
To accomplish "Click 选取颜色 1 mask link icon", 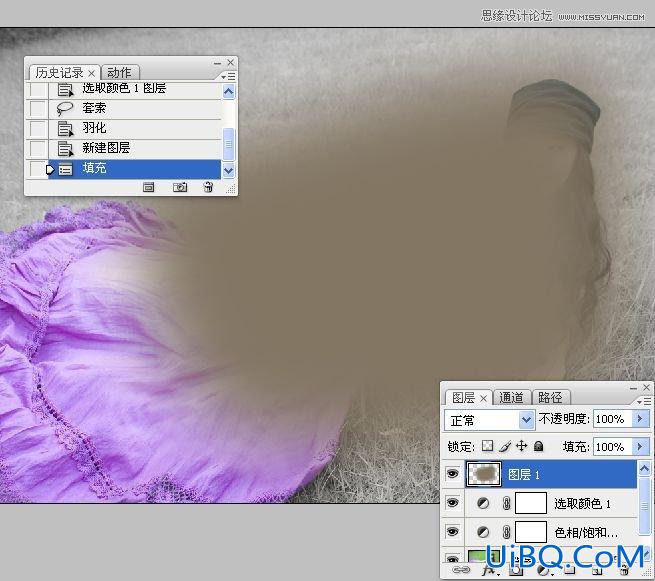I will [506, 503].
